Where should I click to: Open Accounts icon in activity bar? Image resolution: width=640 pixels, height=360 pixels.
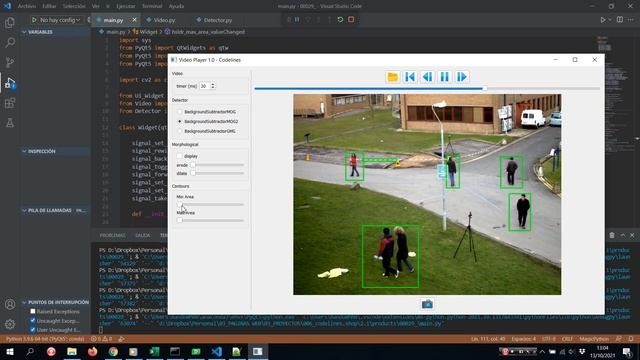tap(10, 304)
